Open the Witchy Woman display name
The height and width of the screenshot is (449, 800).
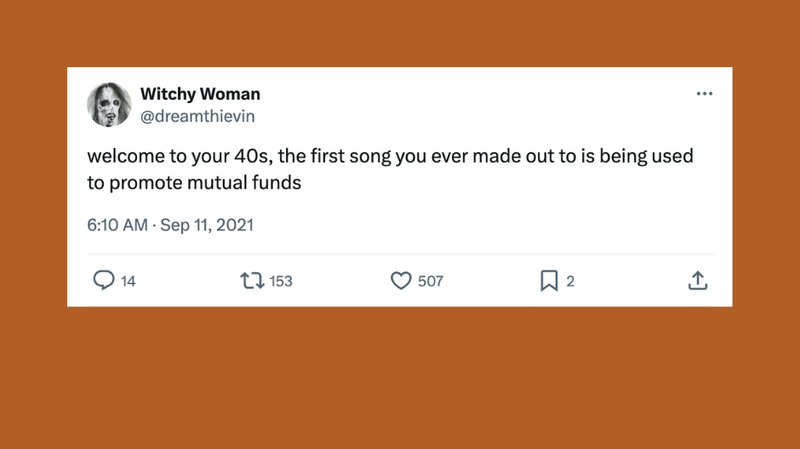[x=200, y=94]
